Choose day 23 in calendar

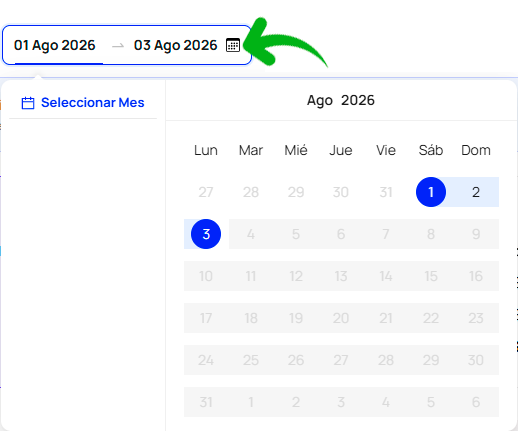476,318
